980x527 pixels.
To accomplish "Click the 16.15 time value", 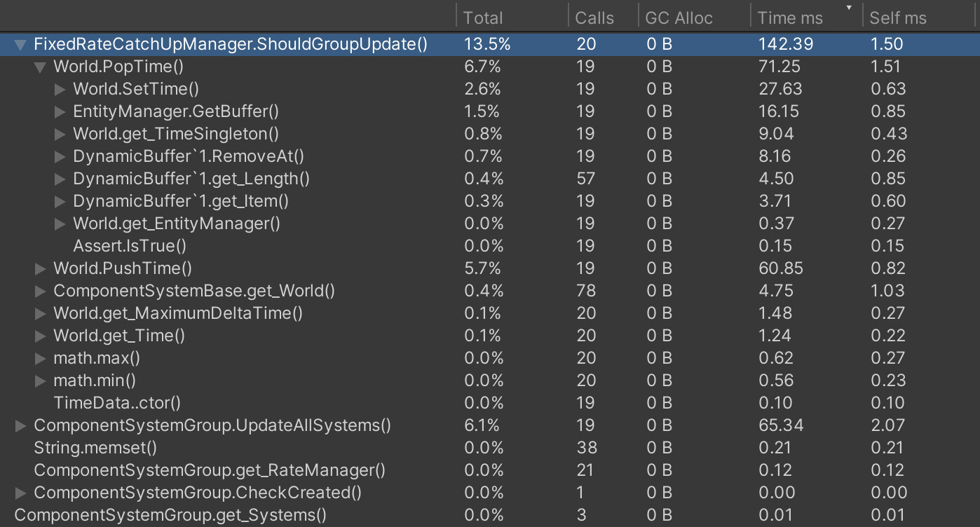I will (x=780, y=112).
